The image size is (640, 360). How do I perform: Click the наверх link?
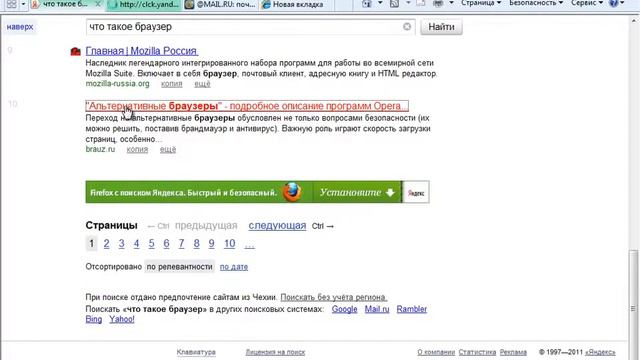tap(20, 27)
